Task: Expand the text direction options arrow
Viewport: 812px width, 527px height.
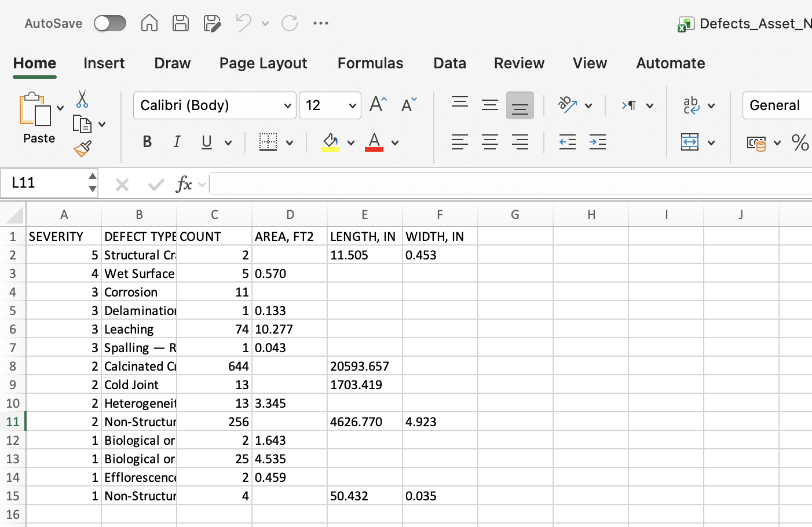Action: [x=650, y=105]
